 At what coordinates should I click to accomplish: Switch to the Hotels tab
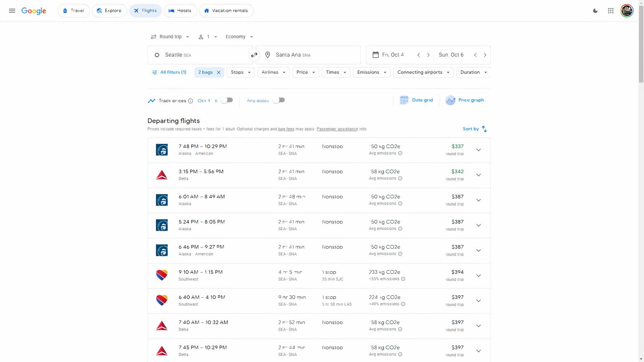point(180,11)
